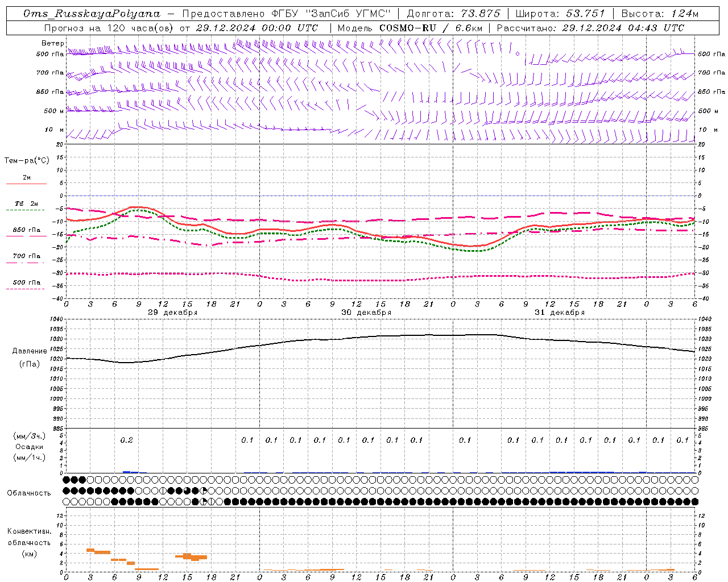This screenshot has height=582, width=728.
Task: Click the 0.2 precipitation value
Action: [126, 440]
